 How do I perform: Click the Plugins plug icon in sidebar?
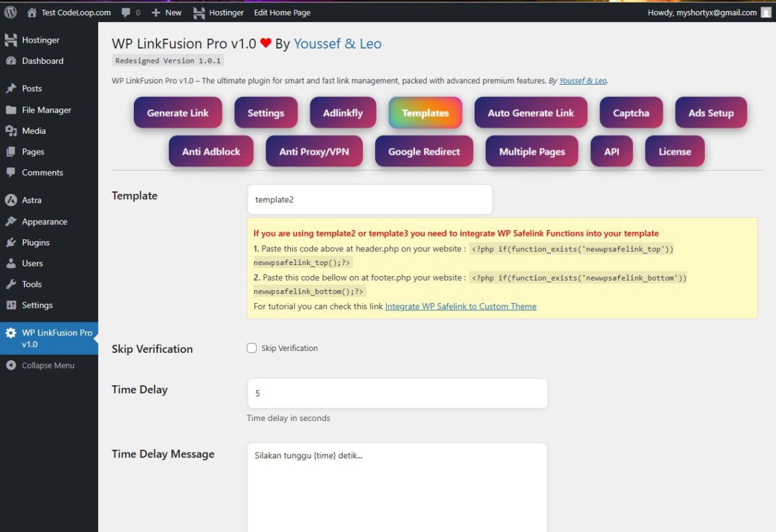click(x=11, y=242)
